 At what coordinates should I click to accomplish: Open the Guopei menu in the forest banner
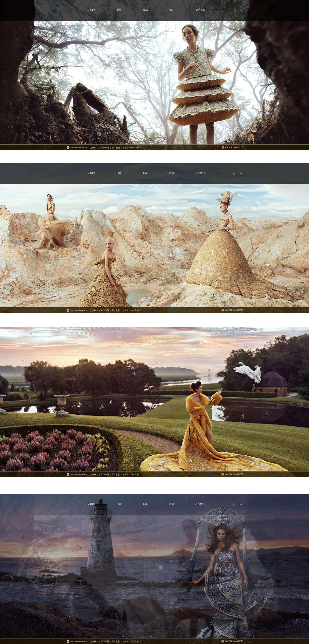[x=91, y=10]
